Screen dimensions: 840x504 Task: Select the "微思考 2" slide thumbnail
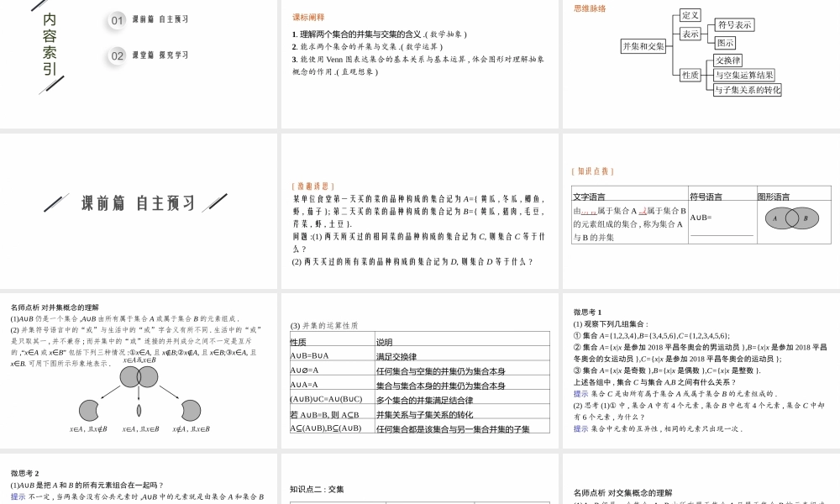[139, 480]
